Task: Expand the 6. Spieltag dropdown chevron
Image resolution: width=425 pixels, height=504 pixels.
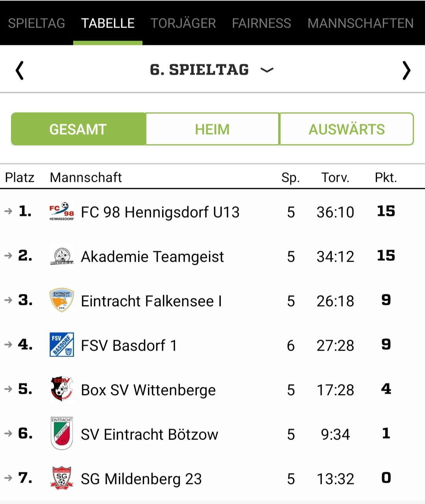Action: [267, 70]
